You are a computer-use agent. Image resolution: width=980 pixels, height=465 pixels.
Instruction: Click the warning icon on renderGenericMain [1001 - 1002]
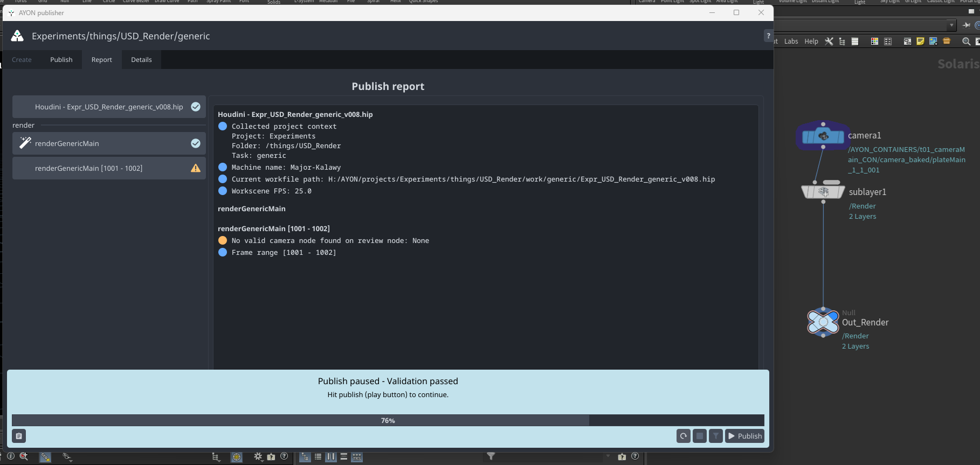point(196,168)
